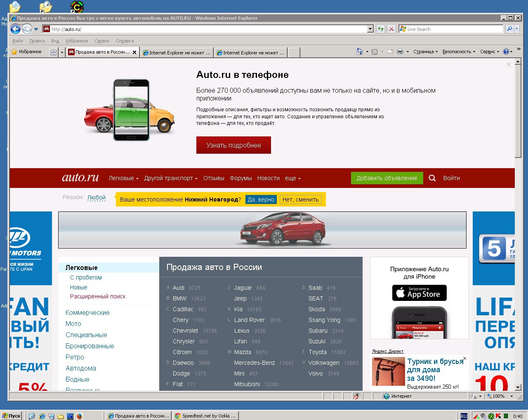This screenshot has width=528, height=420.
Task: Open the search provider dropdown arrow
Action: 517,29
